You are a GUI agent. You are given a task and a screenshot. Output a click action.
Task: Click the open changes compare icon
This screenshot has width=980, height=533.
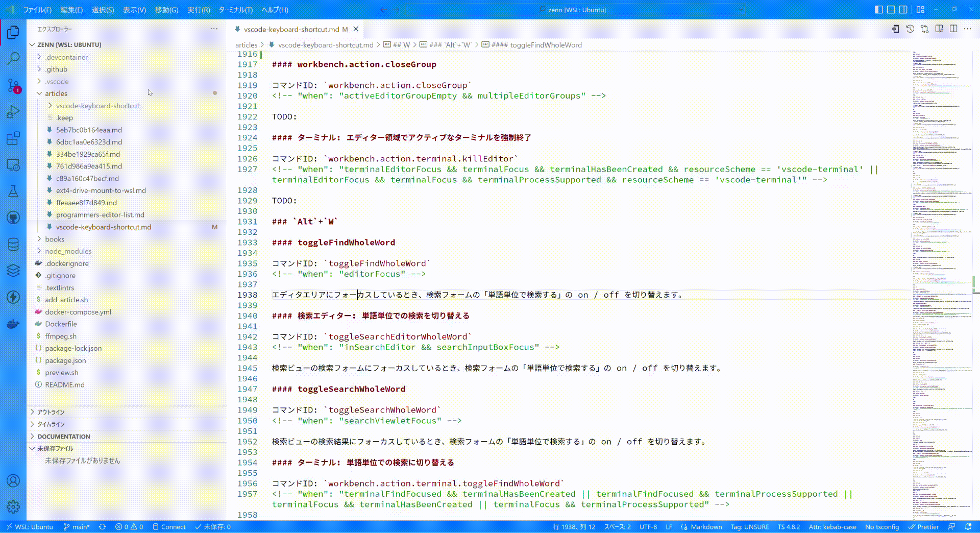pyautogui.click(x=924, y=29)
